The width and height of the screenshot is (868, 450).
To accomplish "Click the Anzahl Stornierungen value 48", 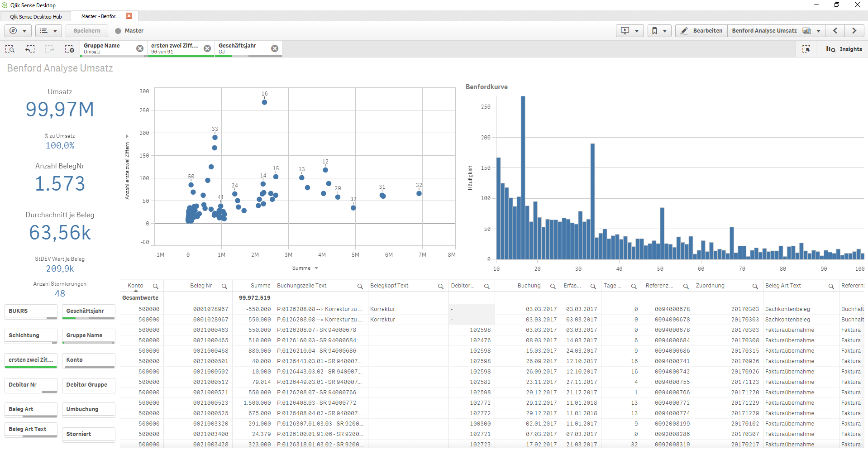I will coord(60,293).
